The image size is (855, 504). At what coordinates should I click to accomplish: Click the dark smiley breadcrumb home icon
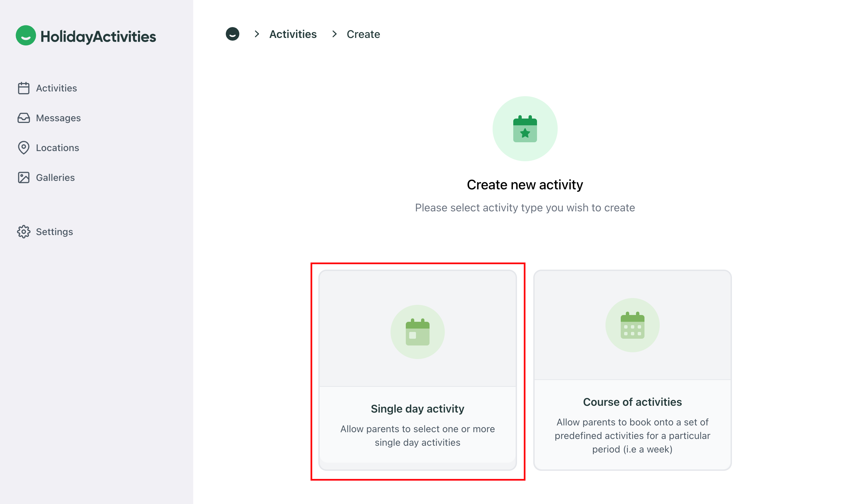point(233,34)
